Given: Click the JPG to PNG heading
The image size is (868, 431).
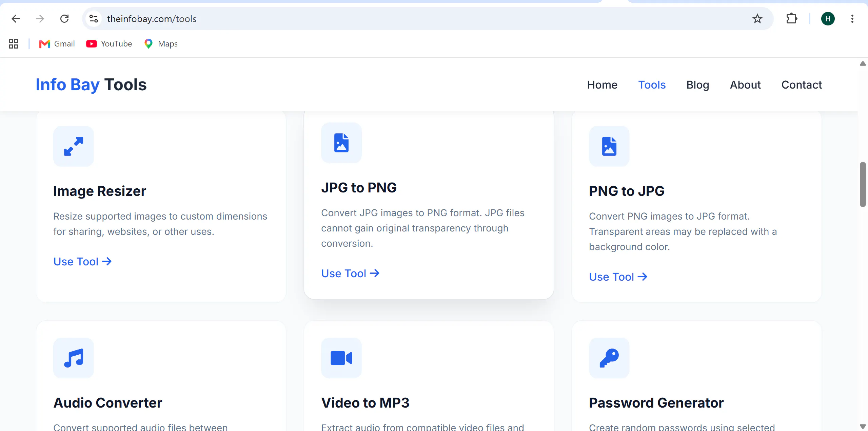Looking at the screenshot, I should point(359,188).
